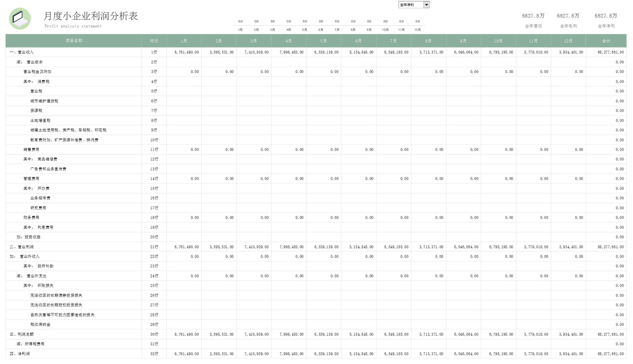Click the 减：营业成本 row label

(30, 62)
